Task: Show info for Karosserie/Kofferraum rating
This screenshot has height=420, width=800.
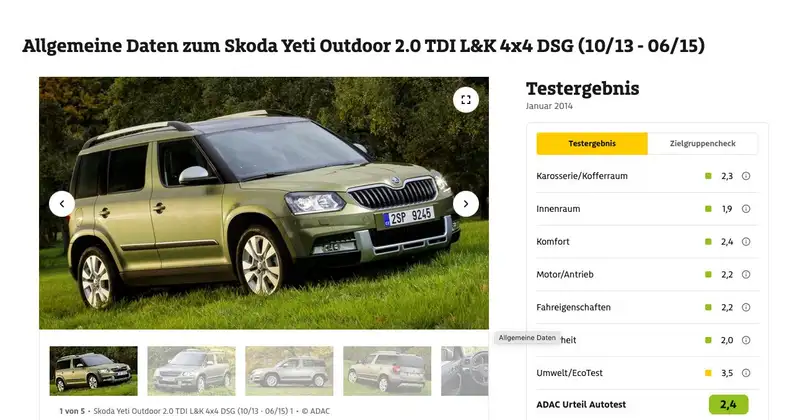Action: pyautogui.click(x=745, y=176)
